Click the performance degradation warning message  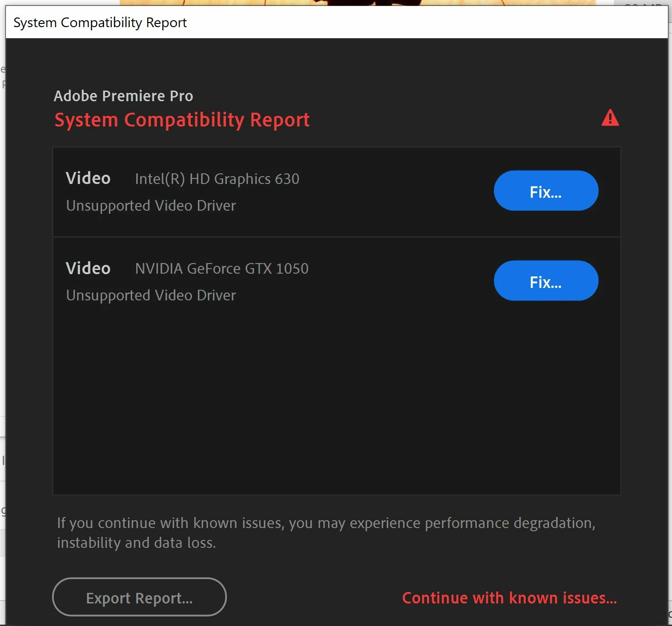(326, 533)
